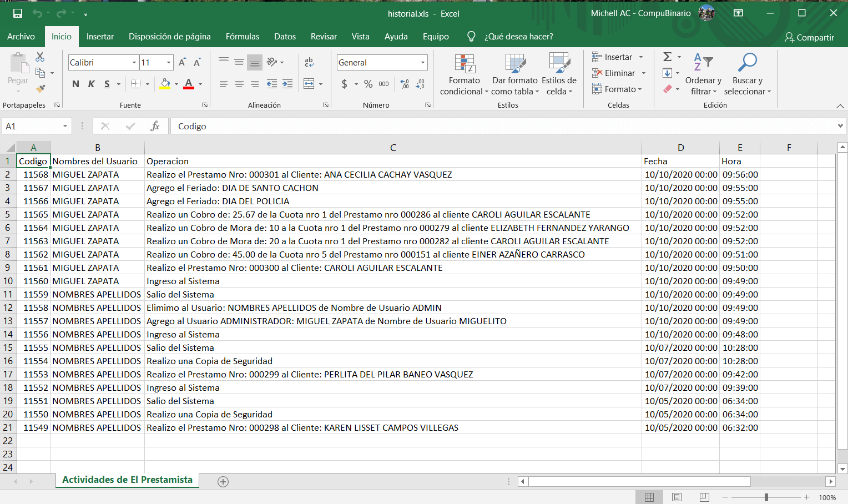Increase decimal places
Image resolution: width=848 pixels, height=504 pixels.
click(405, 84)
